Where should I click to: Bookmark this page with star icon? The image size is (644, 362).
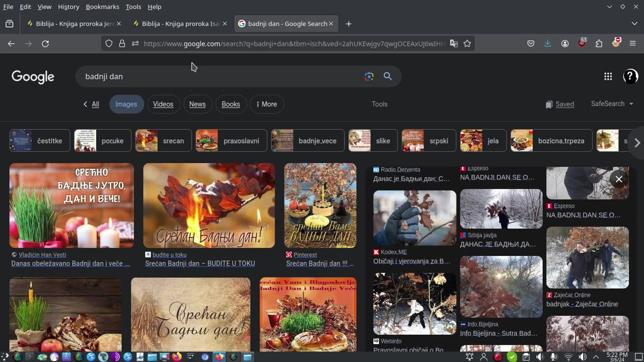[467, 44]
